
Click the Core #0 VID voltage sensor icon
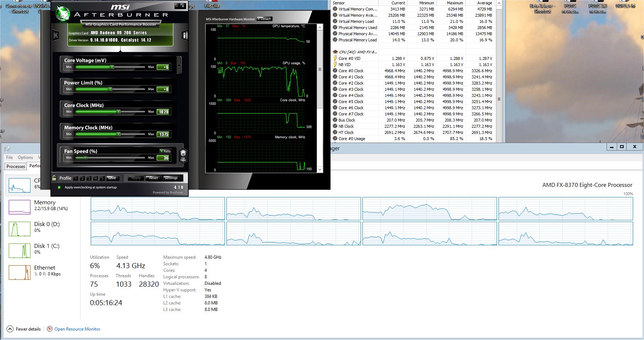click(335, 58)
